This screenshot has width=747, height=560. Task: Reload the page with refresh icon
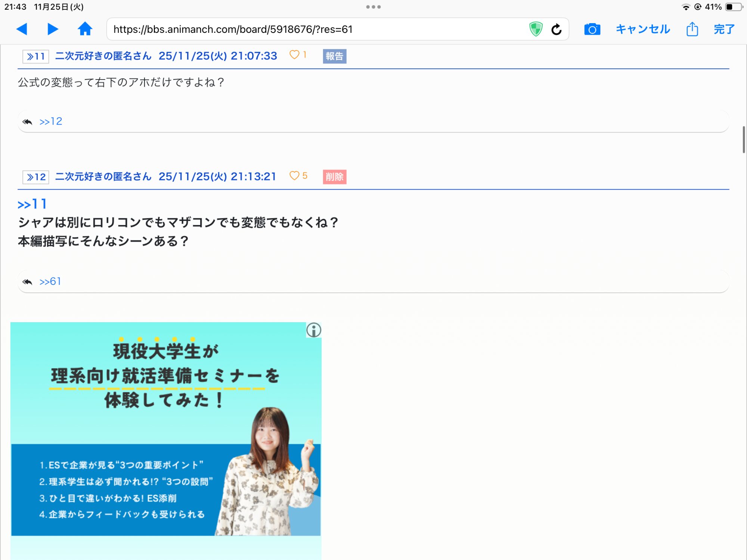coord(556,29)
